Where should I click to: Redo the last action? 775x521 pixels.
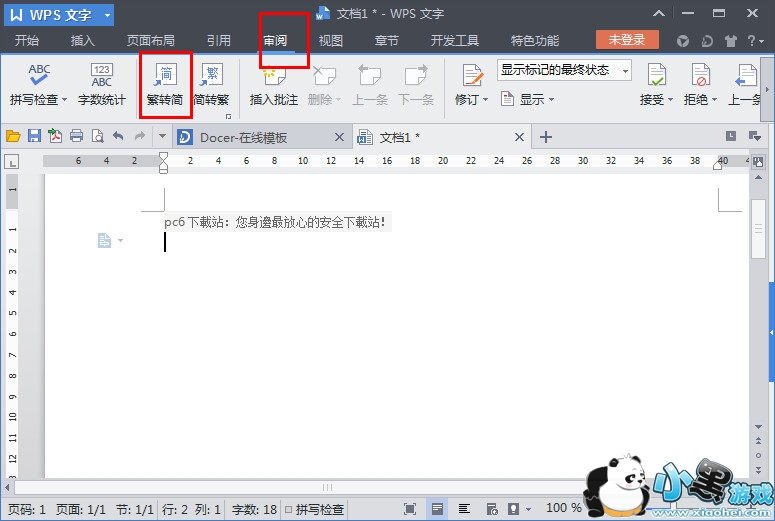[x=140, y=136]
